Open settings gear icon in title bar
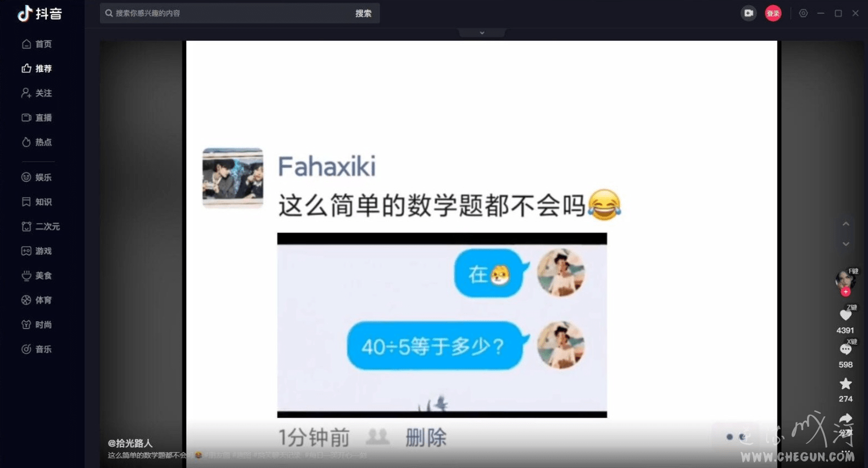Viewport: 868px width, 468px height. coord(803,13)
